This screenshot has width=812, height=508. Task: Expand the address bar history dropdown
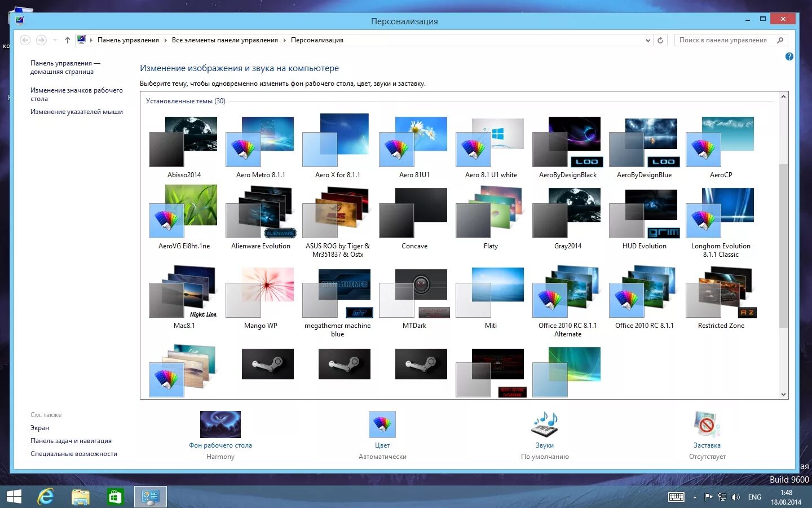pos(648,40)
